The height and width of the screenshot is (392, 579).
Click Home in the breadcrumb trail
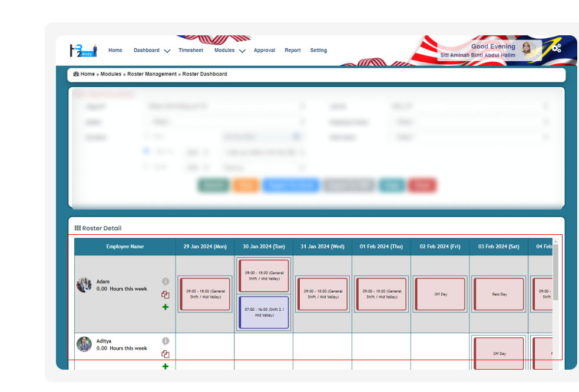click(87, 74)
